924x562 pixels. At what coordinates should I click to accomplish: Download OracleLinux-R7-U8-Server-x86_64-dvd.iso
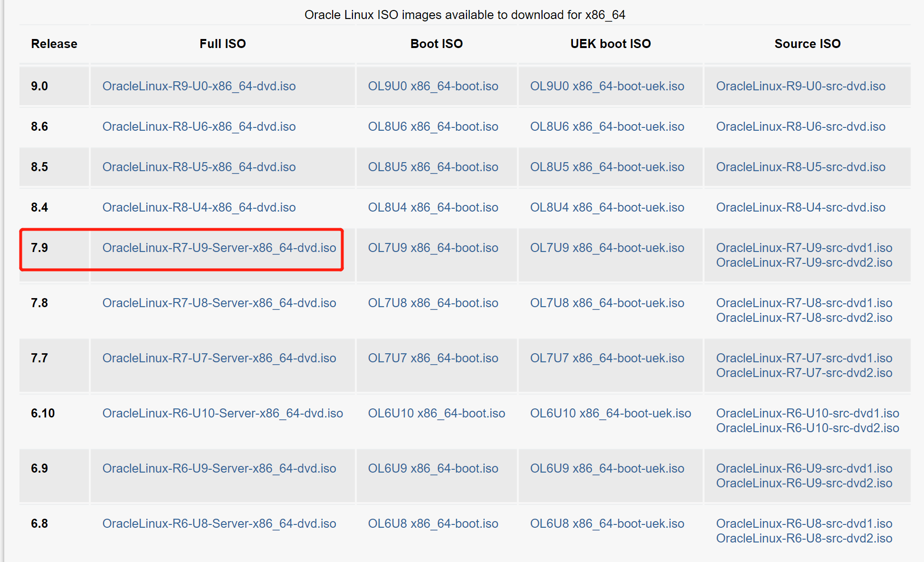pyautogui.click(x=219, y=303)
